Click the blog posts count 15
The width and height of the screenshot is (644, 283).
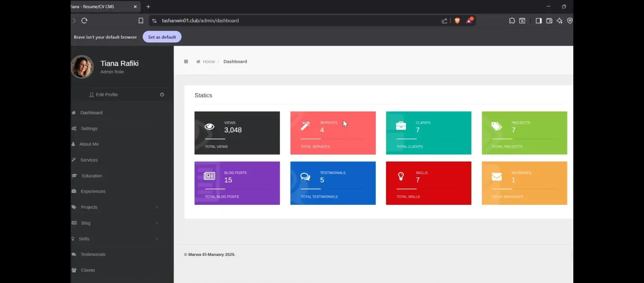click(x=228, y=180)
